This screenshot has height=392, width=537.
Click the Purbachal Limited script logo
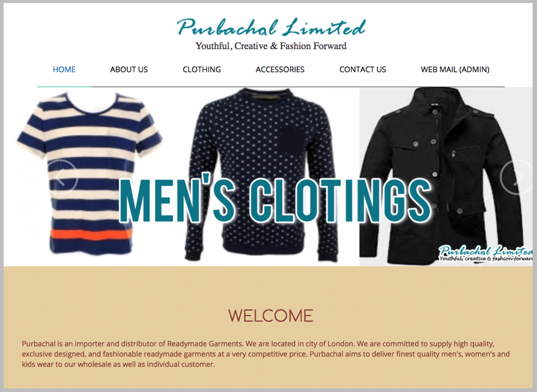coord(271,27)
